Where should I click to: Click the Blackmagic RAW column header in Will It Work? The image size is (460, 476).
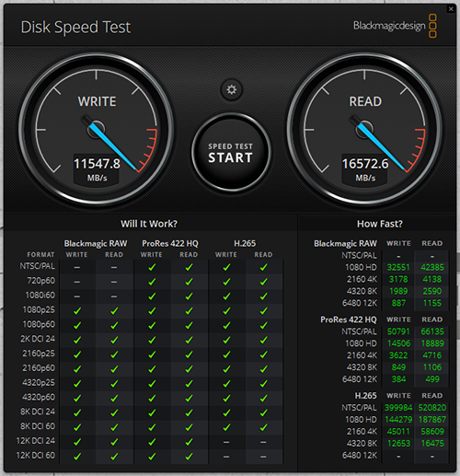tap(96, 244)
